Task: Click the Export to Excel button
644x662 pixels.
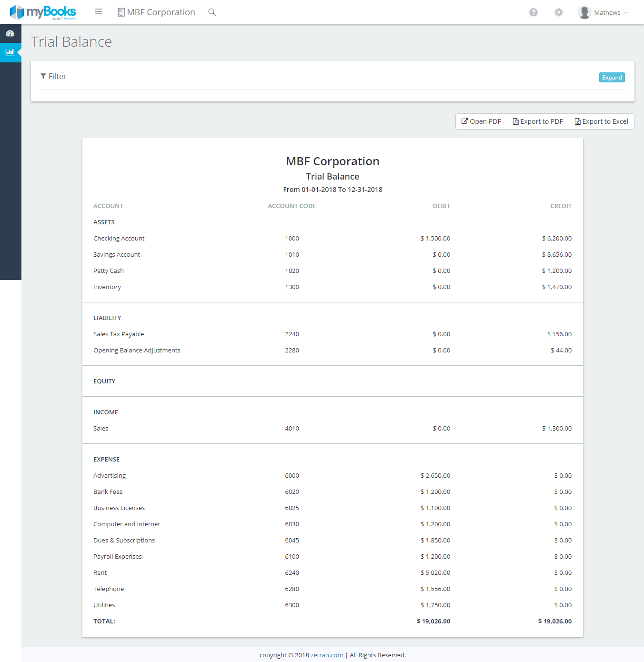Action: 602,121
